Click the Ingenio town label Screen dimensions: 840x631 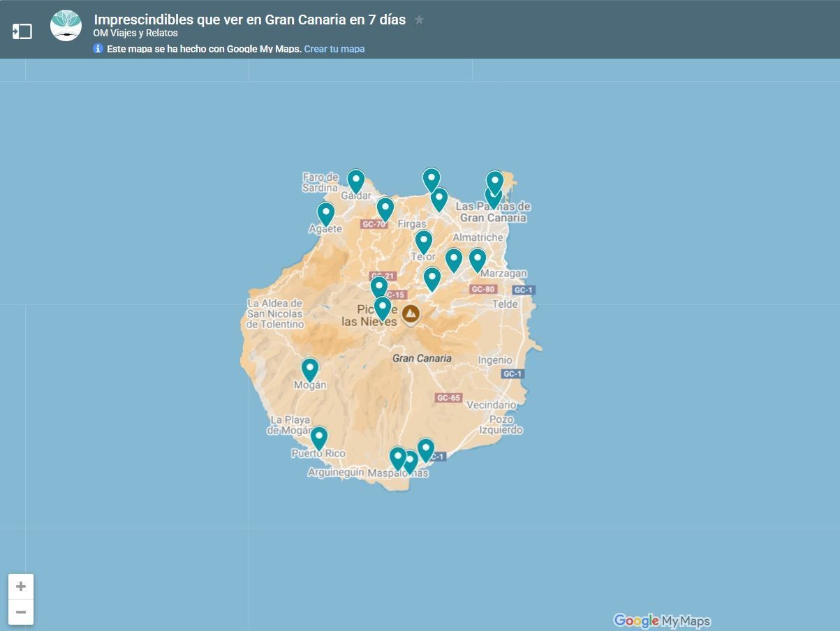point(495,360)
